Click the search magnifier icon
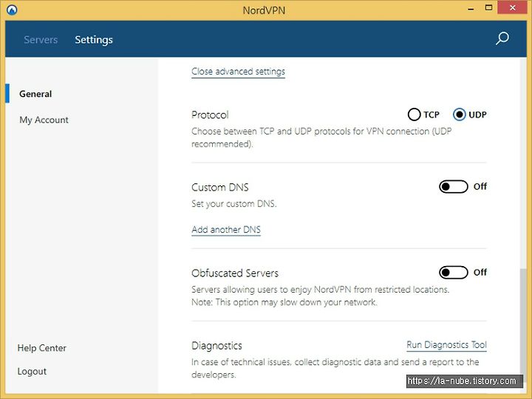Image resolution: width=532 pixels, height=399 pixels. (x=502, y=38)
